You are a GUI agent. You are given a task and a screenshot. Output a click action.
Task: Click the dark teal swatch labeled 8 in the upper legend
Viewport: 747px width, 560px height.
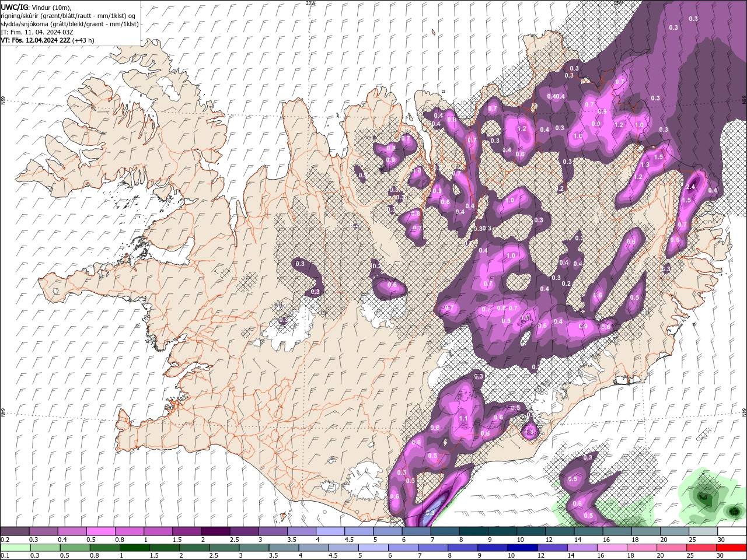(473, 531)
